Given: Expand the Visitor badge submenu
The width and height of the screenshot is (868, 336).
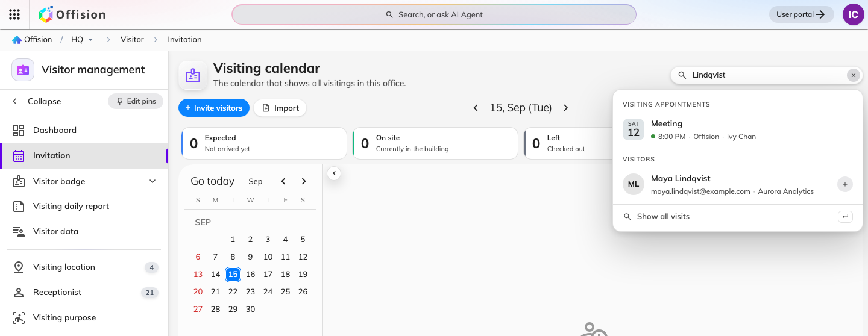Looking at the screenshot, I should (x=153, y=181).
